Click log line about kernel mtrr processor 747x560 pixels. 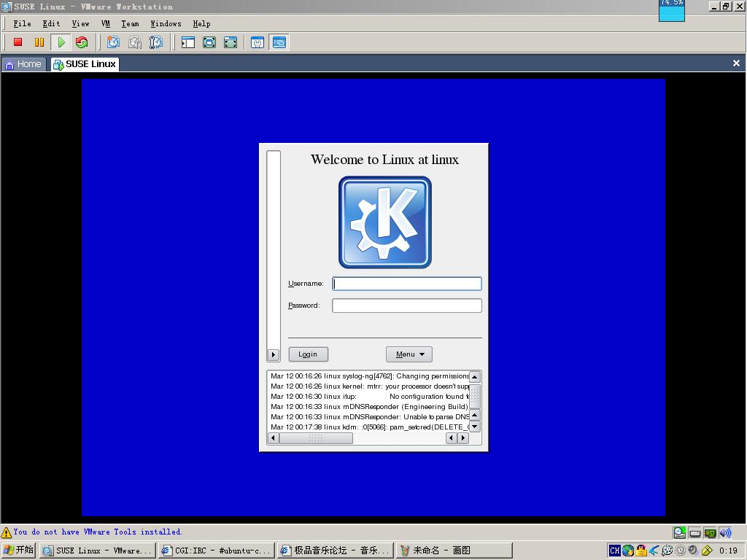tap(370, 386)
